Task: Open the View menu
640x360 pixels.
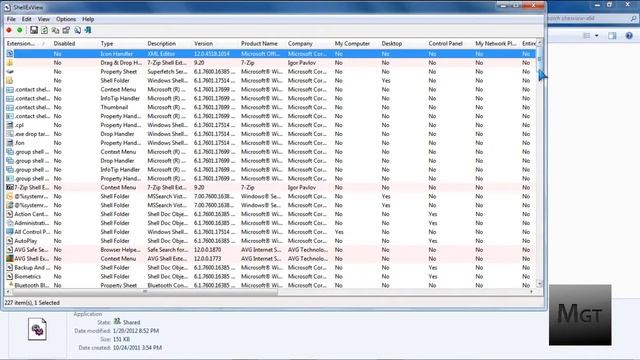Action: point(44,19)
